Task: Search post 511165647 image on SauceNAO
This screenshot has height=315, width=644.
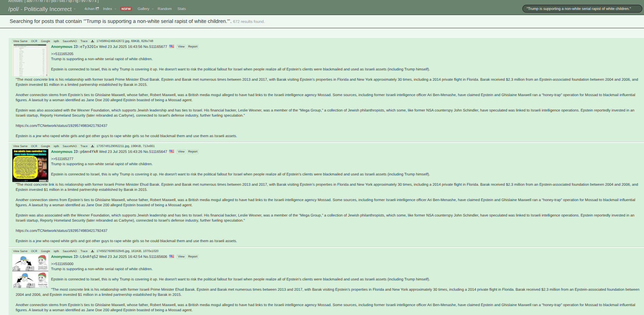Action: [70, 146]
